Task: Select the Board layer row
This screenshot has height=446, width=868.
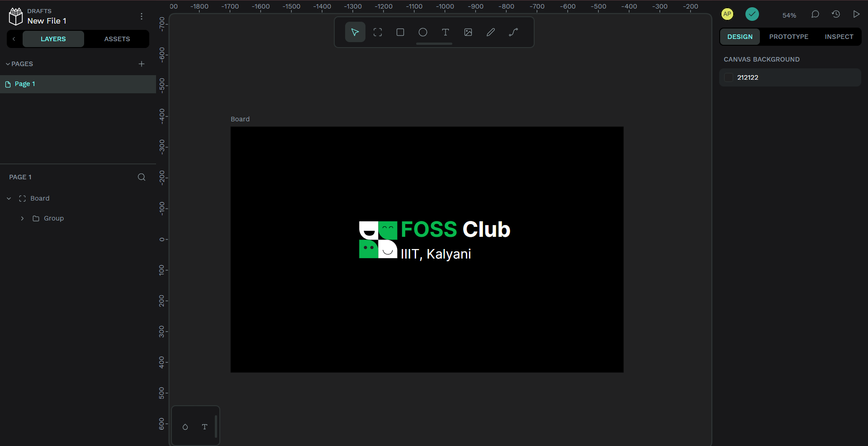Action: tap(78, 198)
